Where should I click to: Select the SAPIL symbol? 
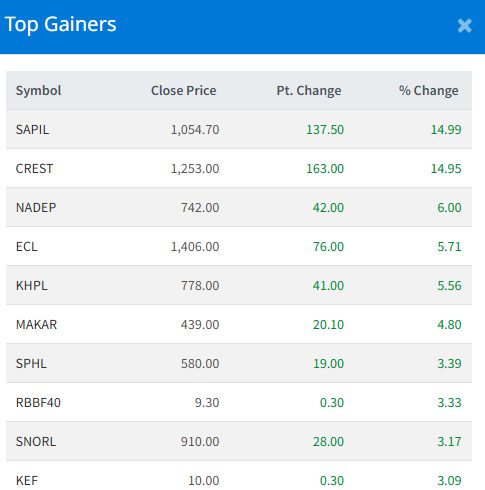(32, 129)
